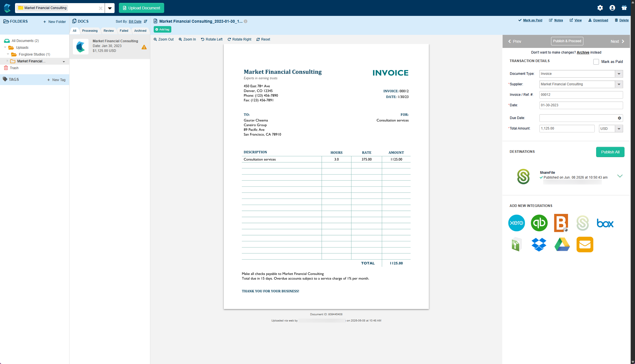Open Notes for this document
This screenshot has height=364, width=635.
(556, 20)
